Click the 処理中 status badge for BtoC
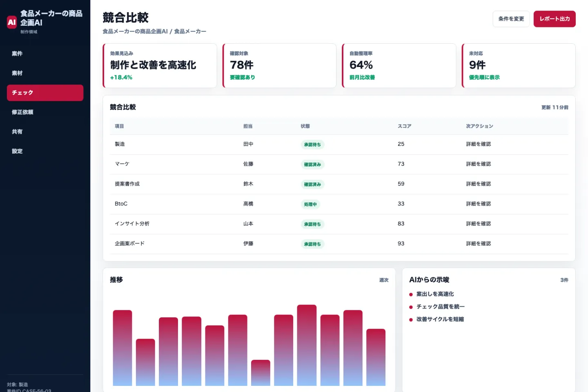Viewport: 588px width, 392px height. coord(310,204)
